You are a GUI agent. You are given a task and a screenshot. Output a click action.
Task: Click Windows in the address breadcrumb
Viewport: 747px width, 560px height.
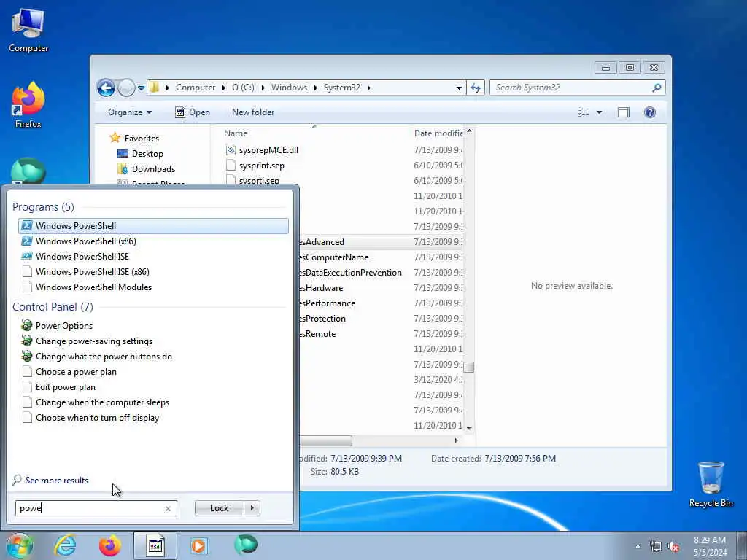point(289,87)
